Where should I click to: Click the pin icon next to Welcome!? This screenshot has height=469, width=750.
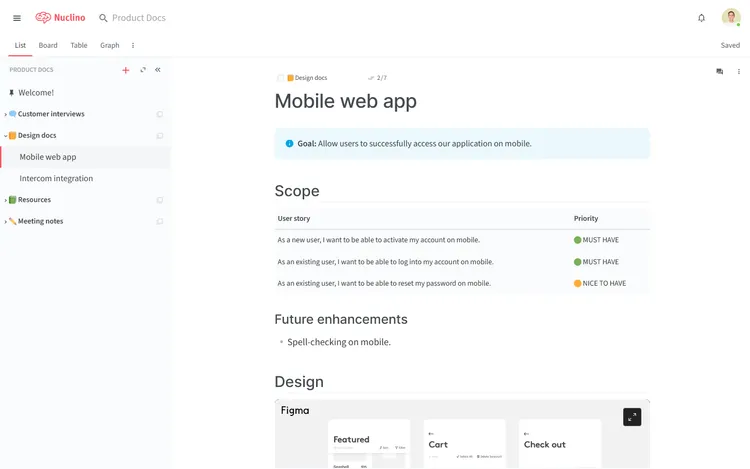[11, 93]
